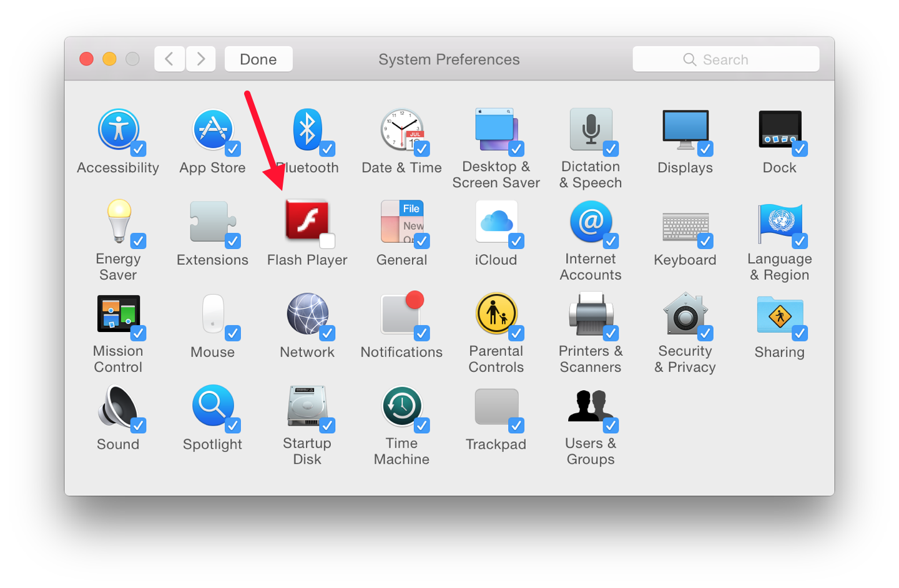Click the Done button

[x=258, y=59]
